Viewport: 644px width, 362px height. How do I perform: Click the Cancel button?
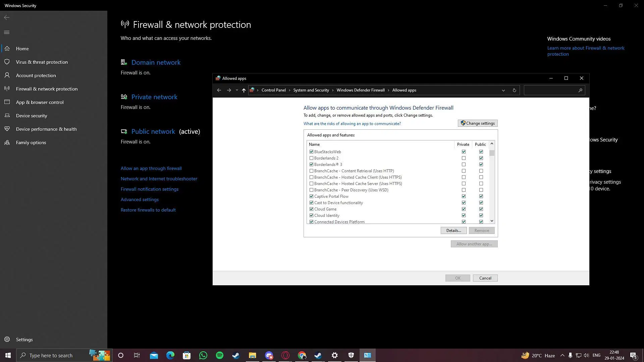485,278
